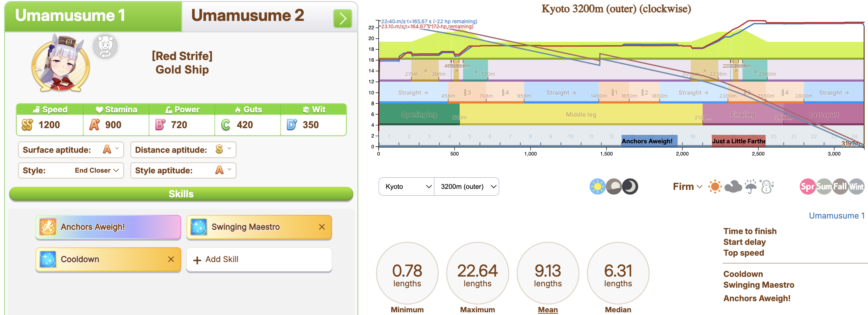Open the Distance aptitude dropdown
868x315 pixels.
[183, 150]
